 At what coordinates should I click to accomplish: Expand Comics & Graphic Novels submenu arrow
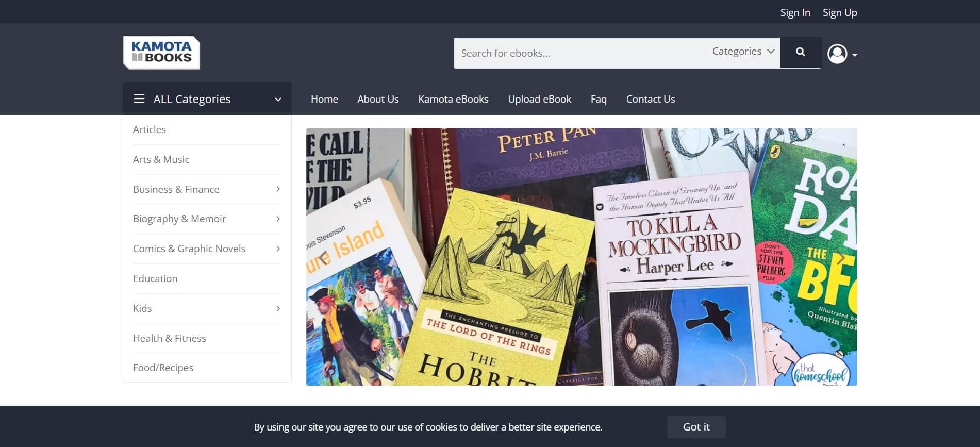click(278, 249)
